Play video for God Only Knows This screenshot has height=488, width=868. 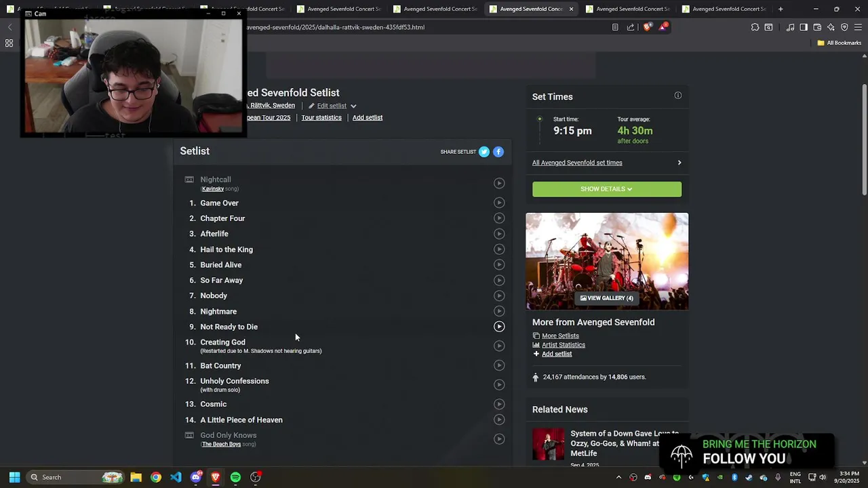tap(499, 439)
